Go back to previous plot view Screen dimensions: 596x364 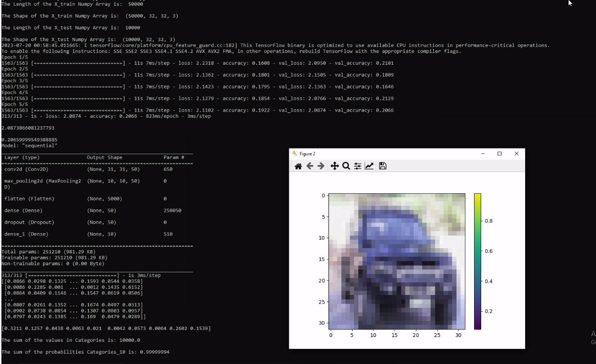click(310, 166)
